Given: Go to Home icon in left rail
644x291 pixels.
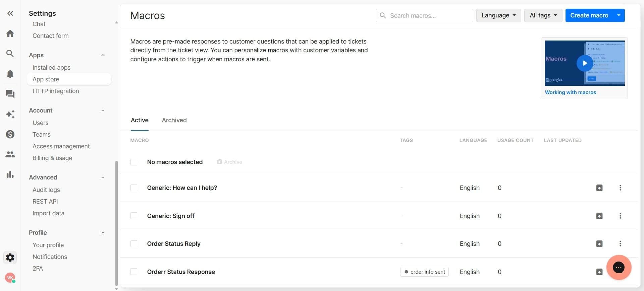Looking at the screenshot, I should (10, 33).
